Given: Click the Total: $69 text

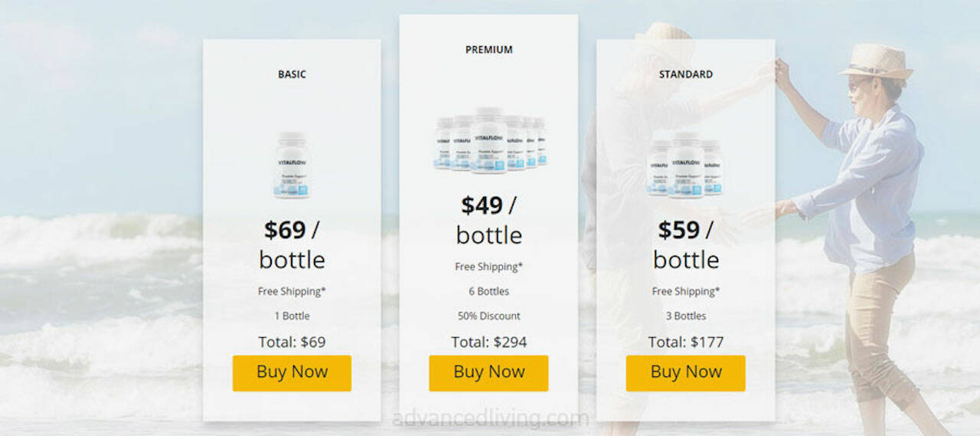Looking at the screenshot, I should pos(292,342).
